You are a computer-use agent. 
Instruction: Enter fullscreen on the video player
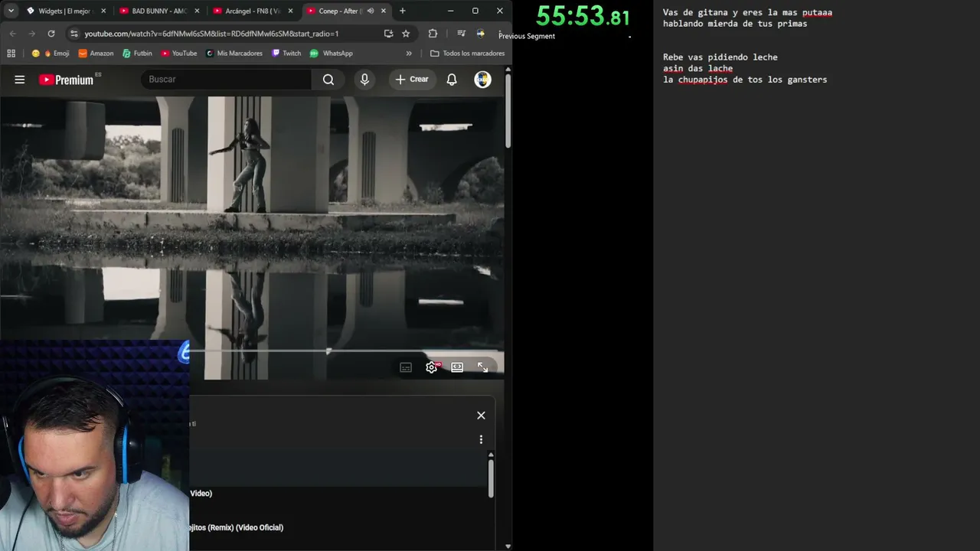482,367
